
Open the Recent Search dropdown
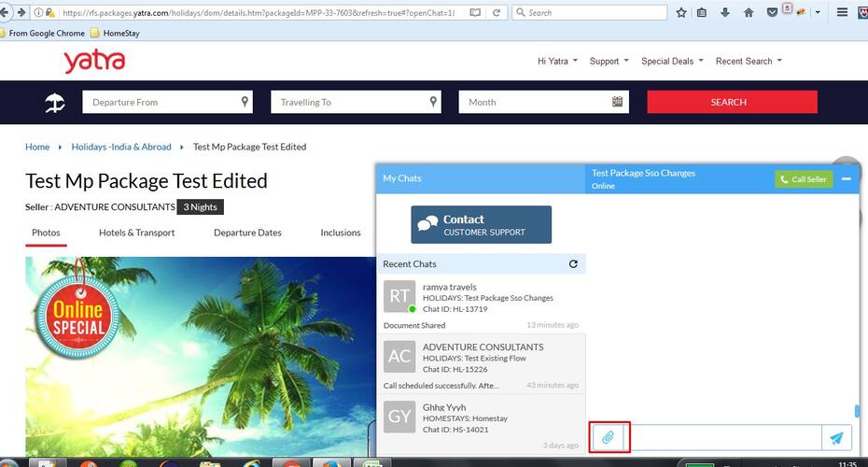(x=749, y=61)
